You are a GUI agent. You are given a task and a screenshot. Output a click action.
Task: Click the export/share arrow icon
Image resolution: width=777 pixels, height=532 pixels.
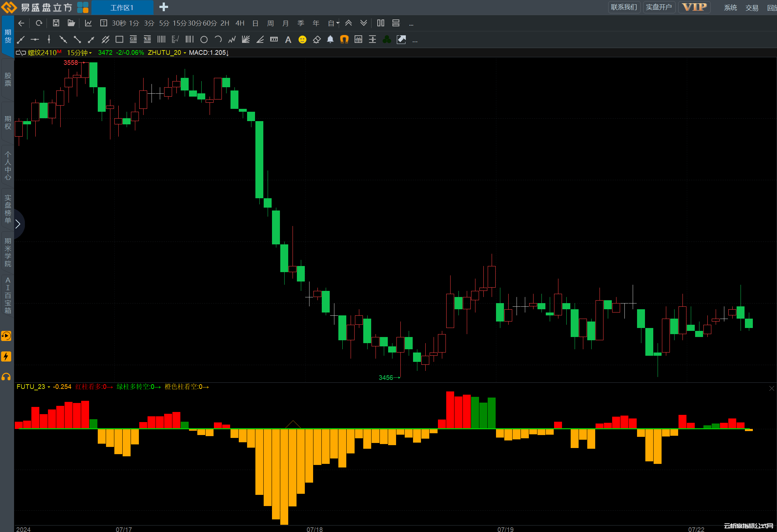click(x=401, y=40)
